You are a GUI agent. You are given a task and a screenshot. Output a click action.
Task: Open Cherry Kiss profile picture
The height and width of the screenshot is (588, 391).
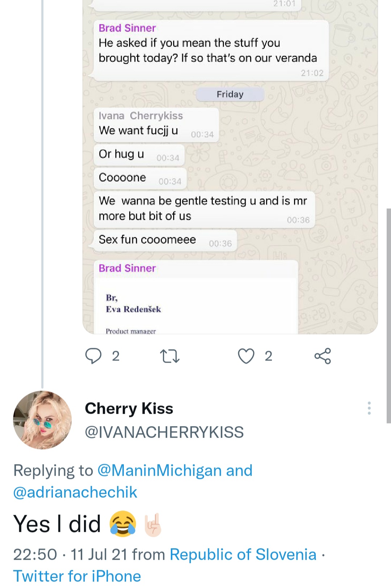coord(42,420)
